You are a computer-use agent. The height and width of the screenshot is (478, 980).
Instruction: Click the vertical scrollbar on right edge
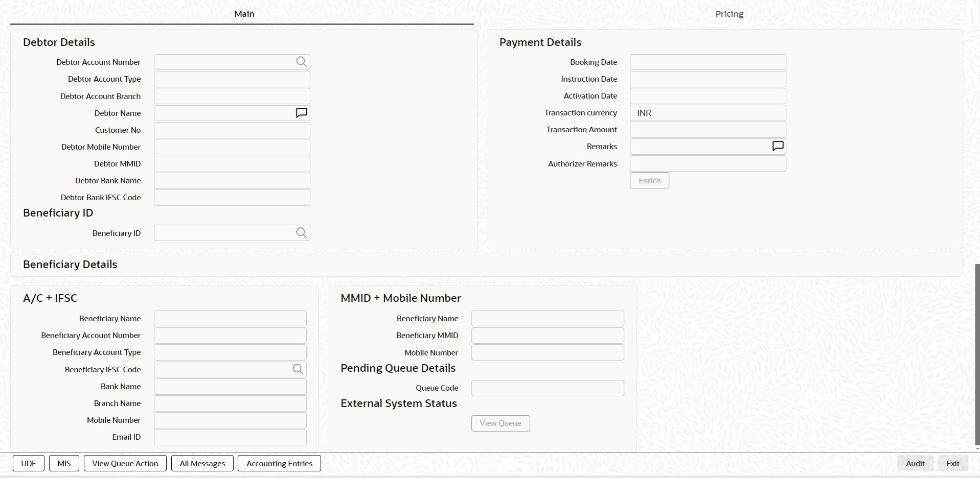click(x=977, y=355)
